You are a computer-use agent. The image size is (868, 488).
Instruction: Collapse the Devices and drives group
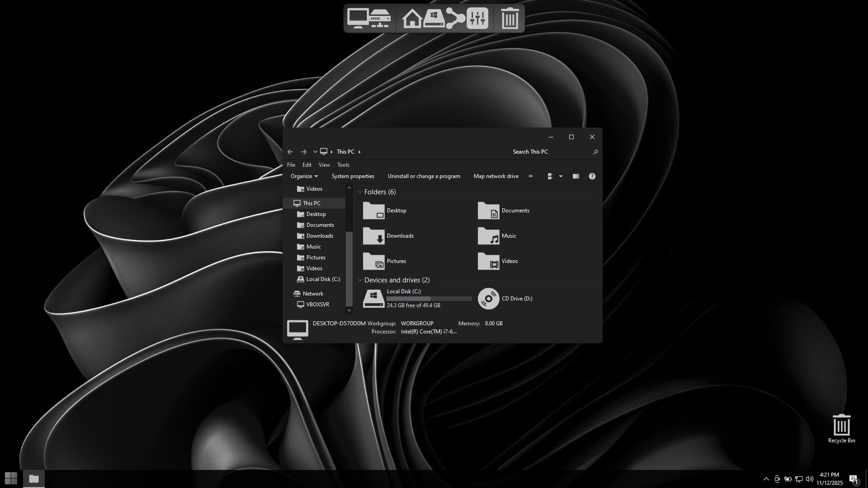[x=360, y=280]
